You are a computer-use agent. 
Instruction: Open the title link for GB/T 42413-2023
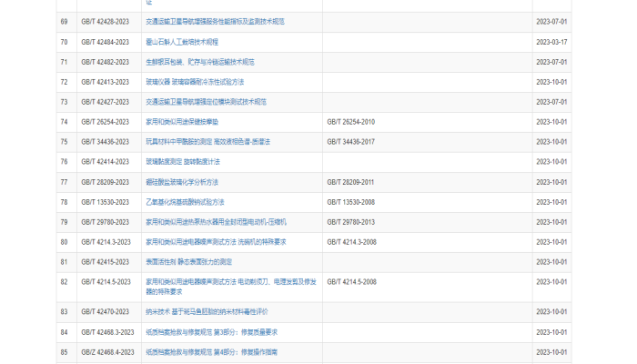(x=195, y=82)
